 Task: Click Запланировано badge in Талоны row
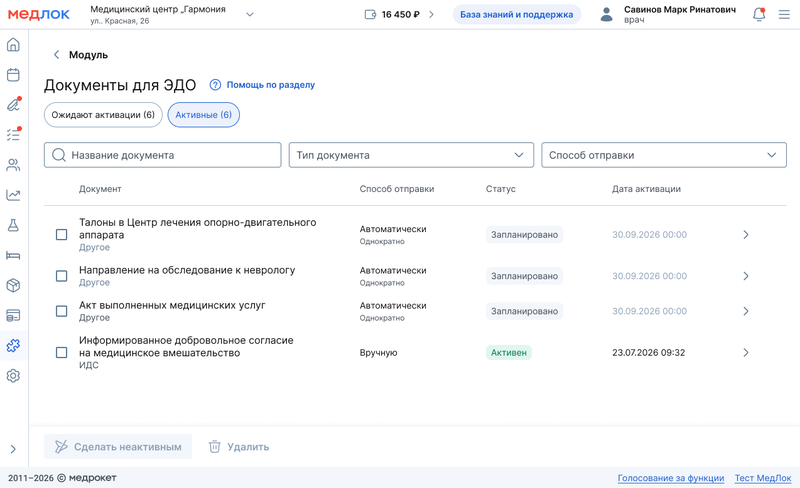[x=524, y=234]
